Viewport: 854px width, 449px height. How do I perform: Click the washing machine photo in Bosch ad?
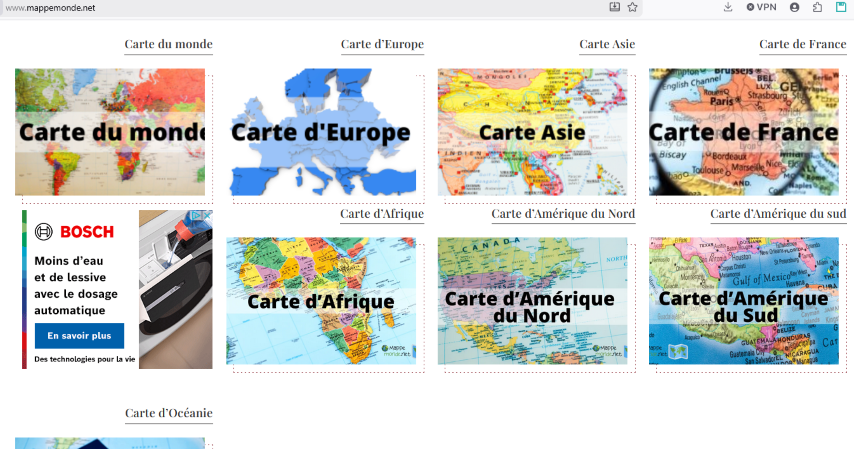175,289
